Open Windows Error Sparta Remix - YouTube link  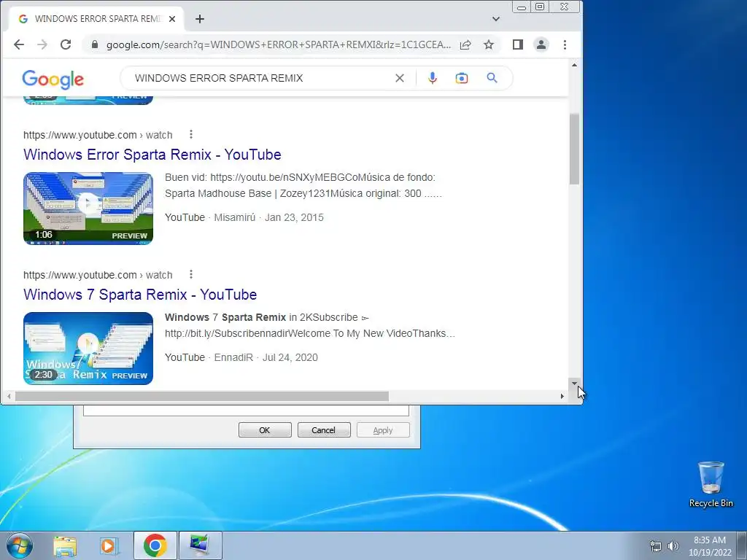pos(152,155)
